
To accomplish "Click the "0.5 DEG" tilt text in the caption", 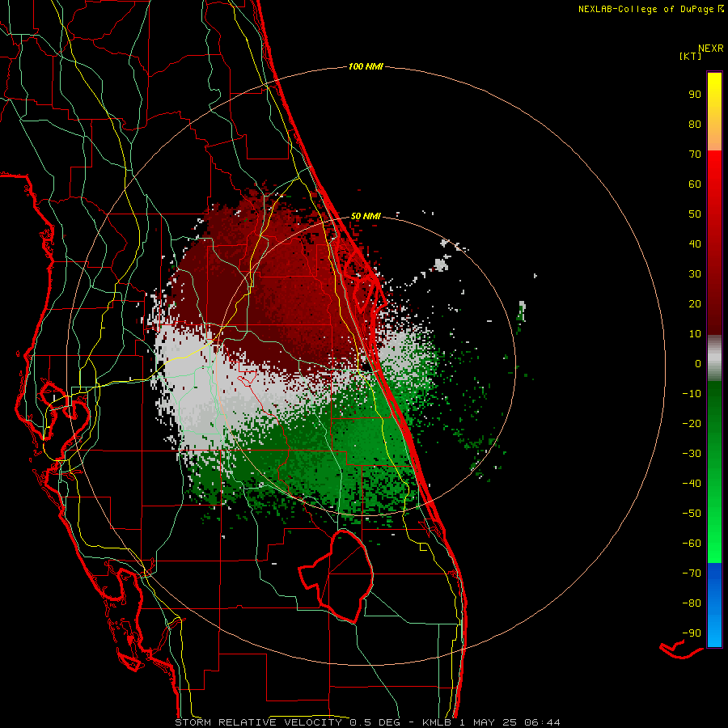I will 376,722.
